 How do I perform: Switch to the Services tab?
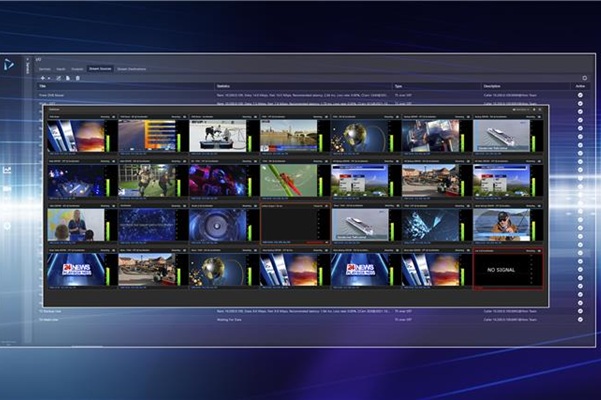point(44,69)
